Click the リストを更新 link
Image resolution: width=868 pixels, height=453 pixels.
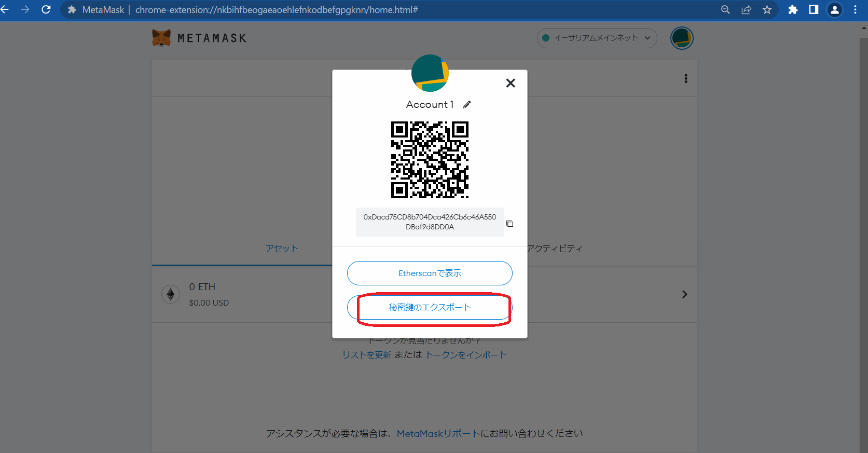(367, 355)
